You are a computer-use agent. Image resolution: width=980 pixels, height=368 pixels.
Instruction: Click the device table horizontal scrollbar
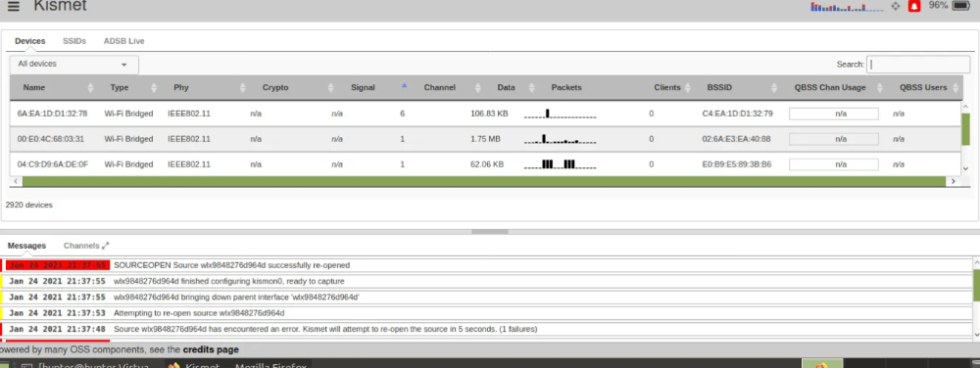pyautogui.click(x=484, y=181)
